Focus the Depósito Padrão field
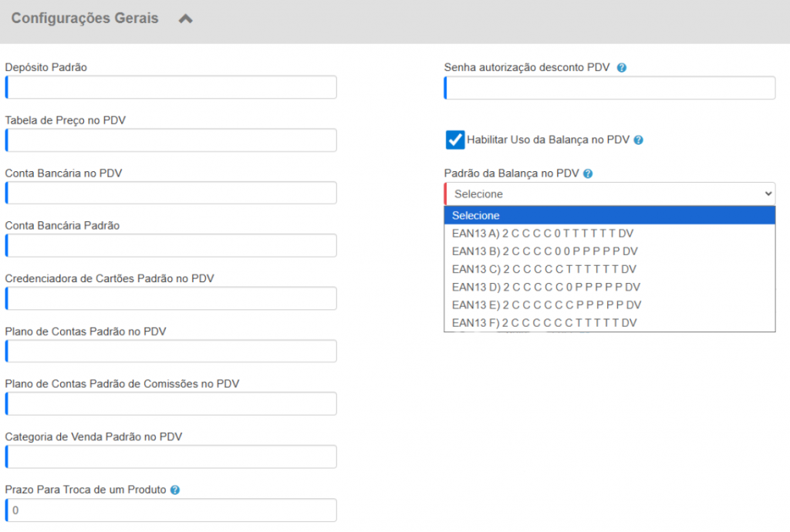This screenshot has width=790, height=532. [x=171, y=87]
